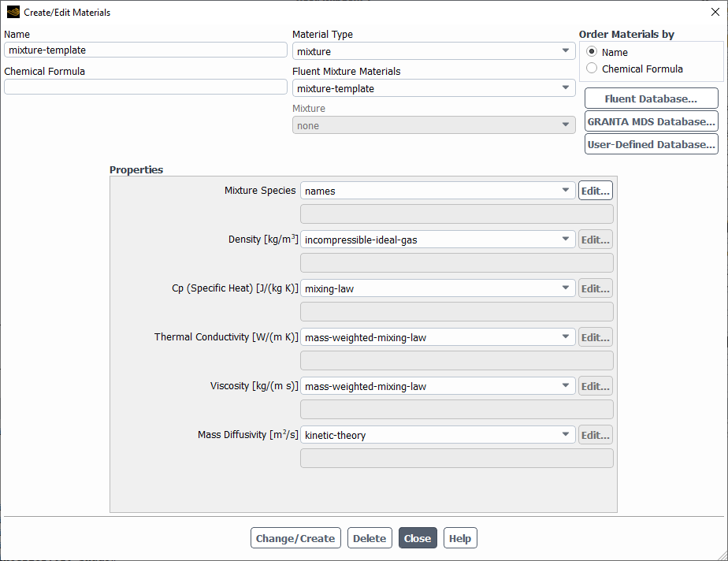Screen dimensions: 728x561
Task: Click the Fluent app icon in title bar
Action: click(x=13, y=12)
